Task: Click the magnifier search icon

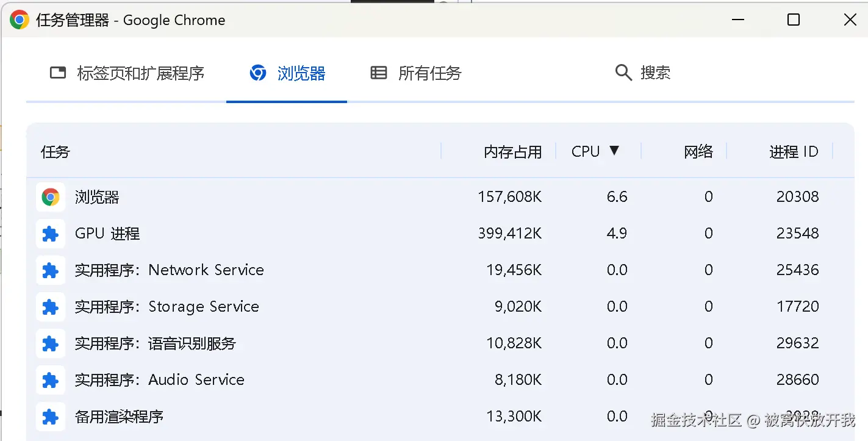Action: pyautogui.click(x=623, y=73)
